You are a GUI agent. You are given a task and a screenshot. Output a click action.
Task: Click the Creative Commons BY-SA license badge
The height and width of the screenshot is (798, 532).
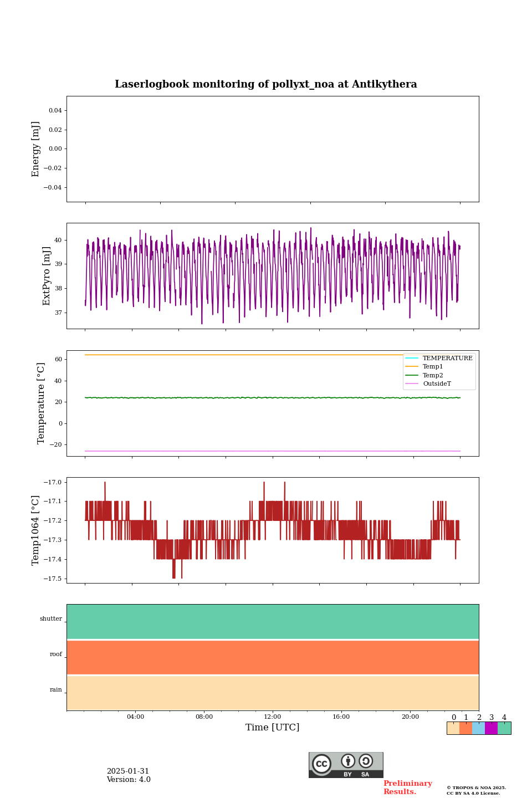click(346, 765)
